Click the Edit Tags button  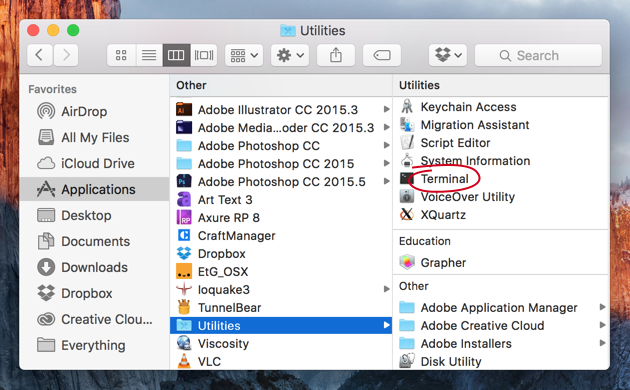pyautogui.click(x=382, y=55)
